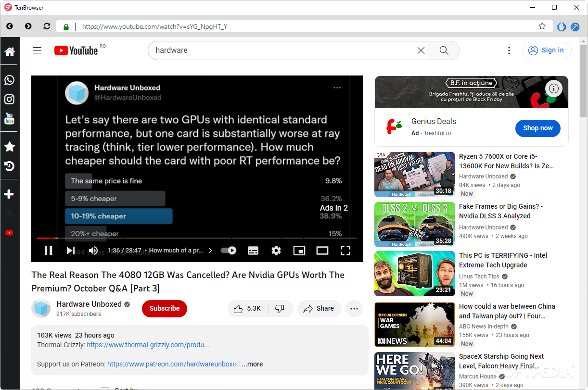Mute the video volume
Screen dimensions: 588x390
[x=93, y=250]
